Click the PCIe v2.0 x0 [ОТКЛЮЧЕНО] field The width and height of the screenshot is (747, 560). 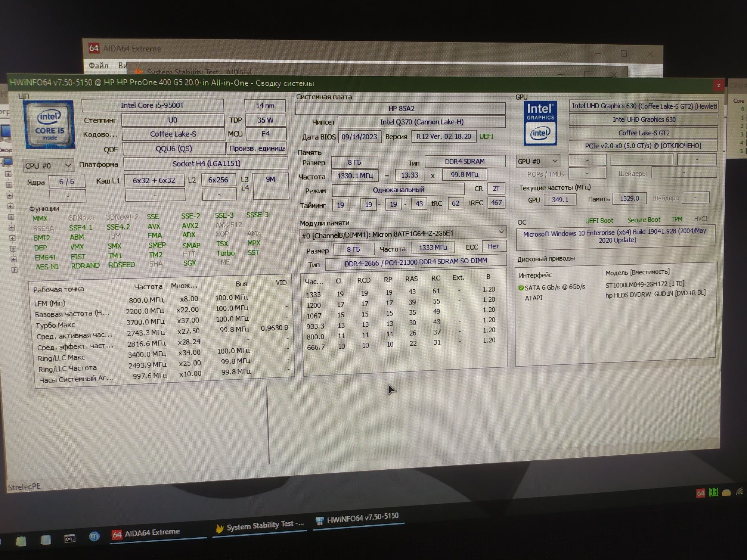643,146
